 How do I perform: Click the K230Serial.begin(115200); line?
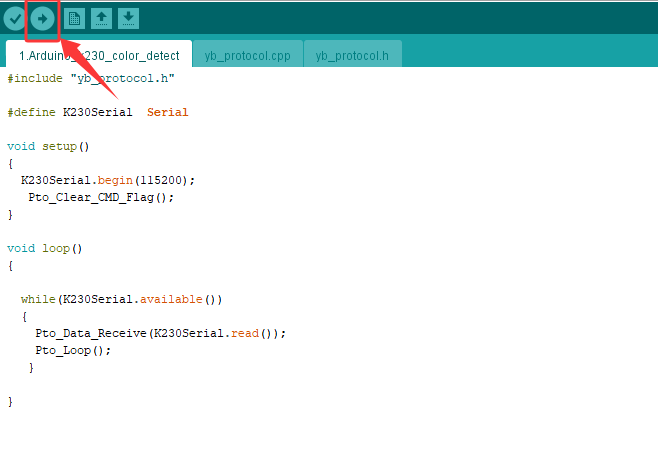108,180
